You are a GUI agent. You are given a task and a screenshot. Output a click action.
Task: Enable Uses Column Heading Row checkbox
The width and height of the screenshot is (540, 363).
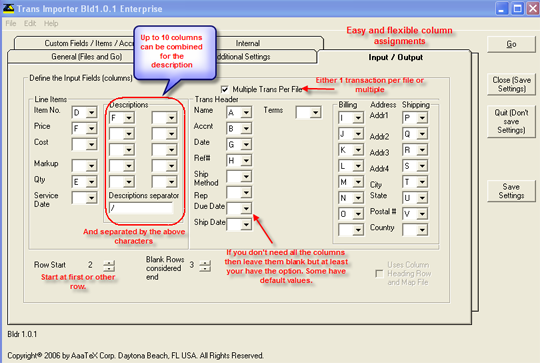(x=379, y=274)
